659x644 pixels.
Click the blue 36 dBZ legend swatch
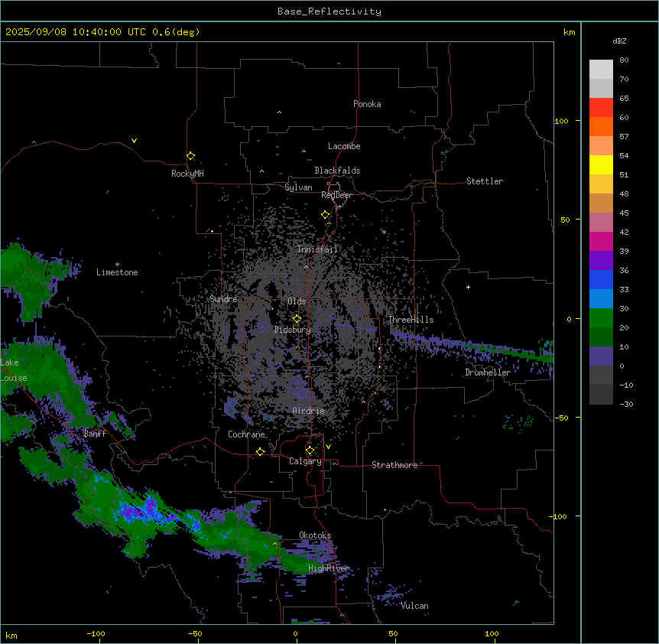click(601, 279)
